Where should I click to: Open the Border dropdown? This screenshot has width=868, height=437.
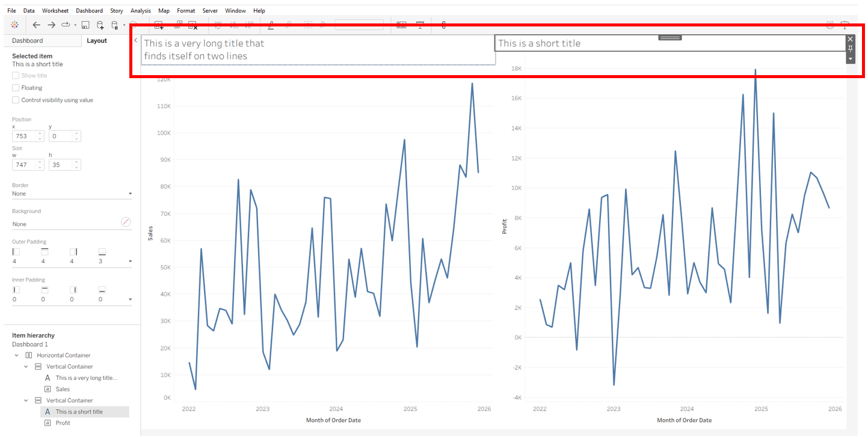point(72,194)
